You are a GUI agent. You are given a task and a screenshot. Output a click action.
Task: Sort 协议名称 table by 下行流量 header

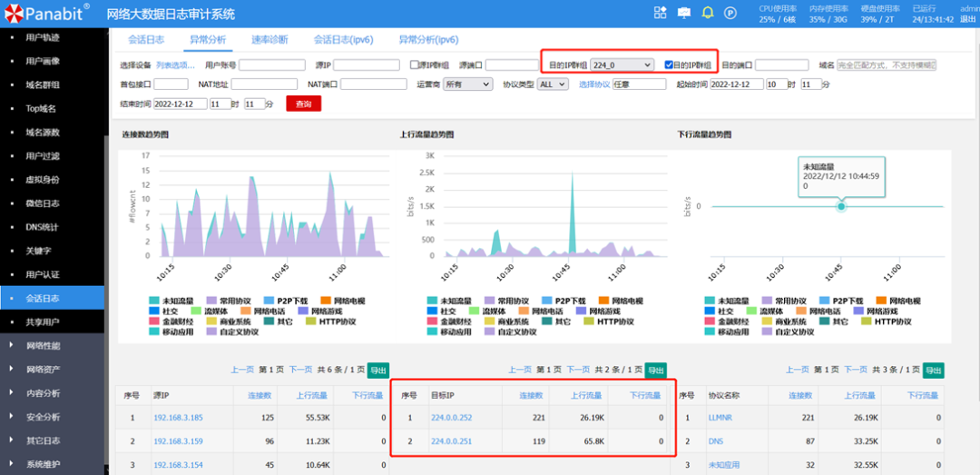point(923,395)
